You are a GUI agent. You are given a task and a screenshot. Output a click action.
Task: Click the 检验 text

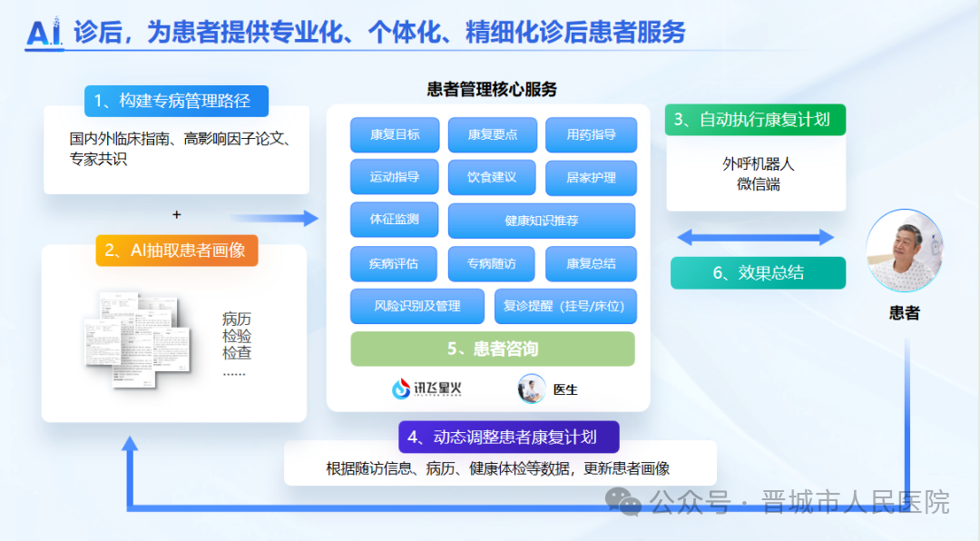point(237,336)
